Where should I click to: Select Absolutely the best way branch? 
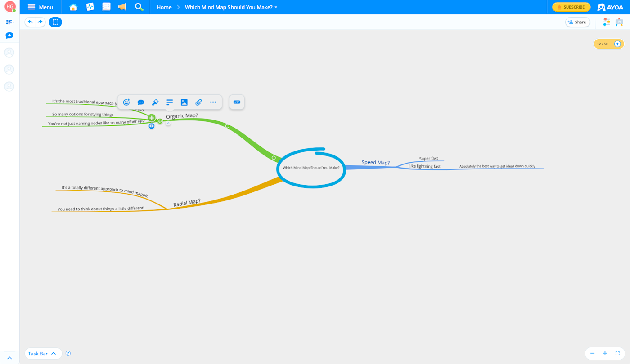pyautogui.click(x=497, y=166)
